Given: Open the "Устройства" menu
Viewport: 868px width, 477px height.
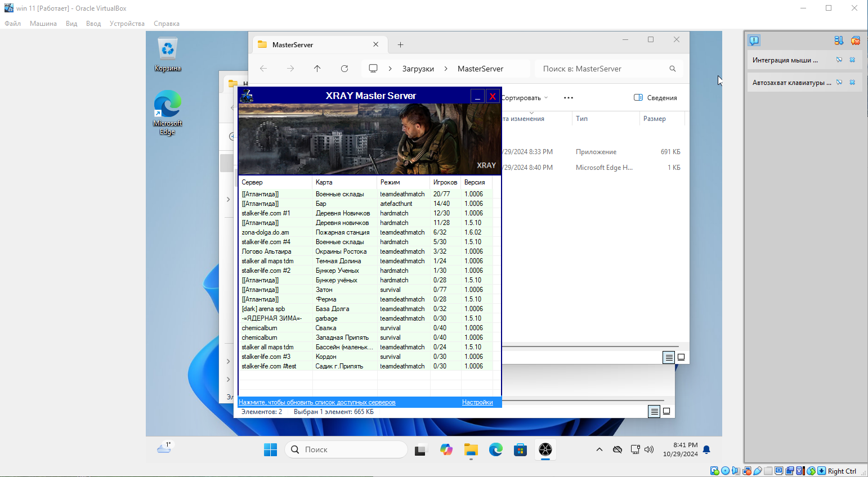Looking at the screenshot, I should [x=127, y=24].
